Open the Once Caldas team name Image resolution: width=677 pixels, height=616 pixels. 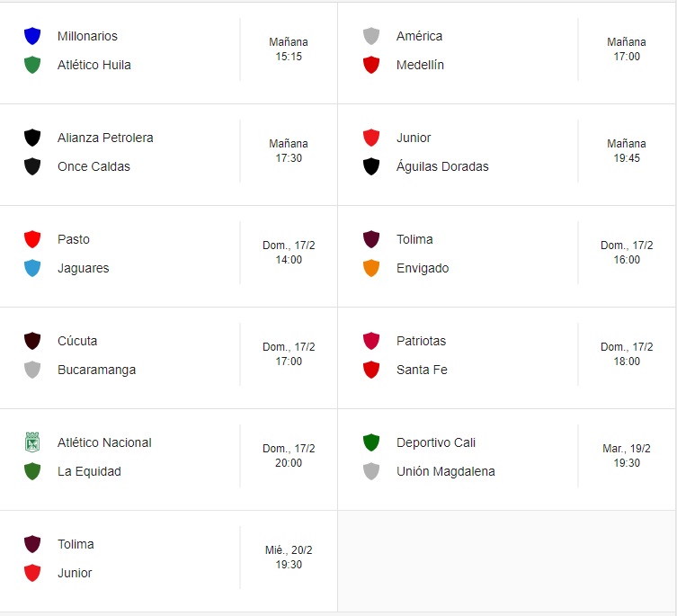pos(94,166)
